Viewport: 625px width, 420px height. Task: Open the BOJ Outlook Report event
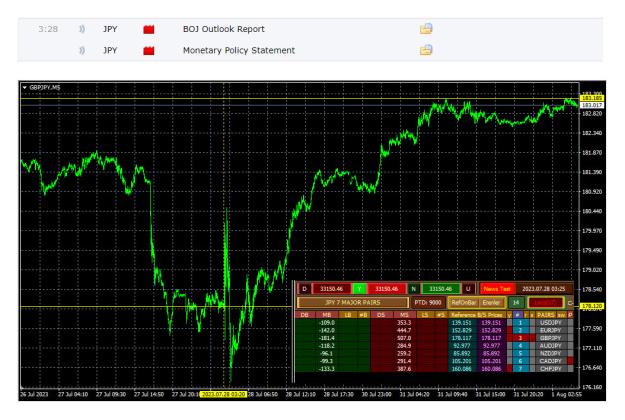coord(224,29)
